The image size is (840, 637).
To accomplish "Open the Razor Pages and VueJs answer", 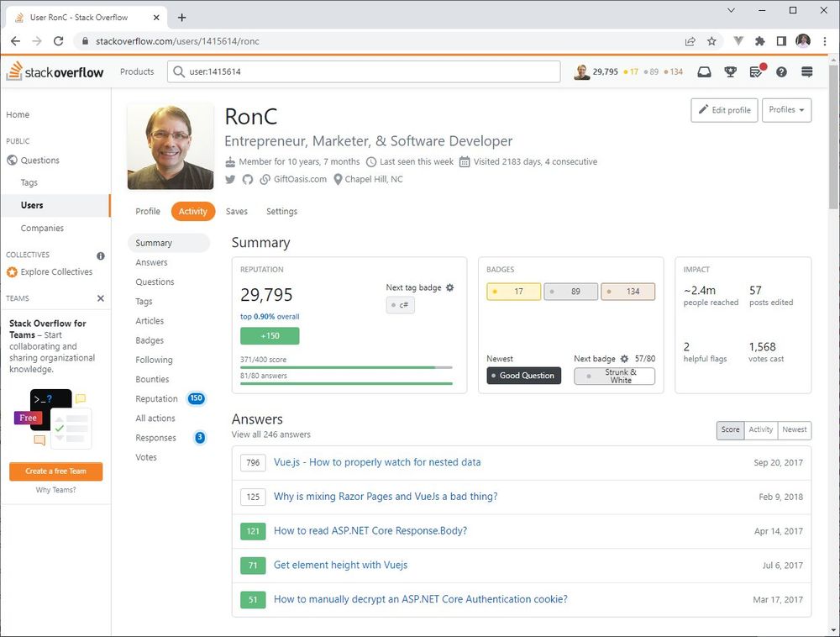I will 386,497.
